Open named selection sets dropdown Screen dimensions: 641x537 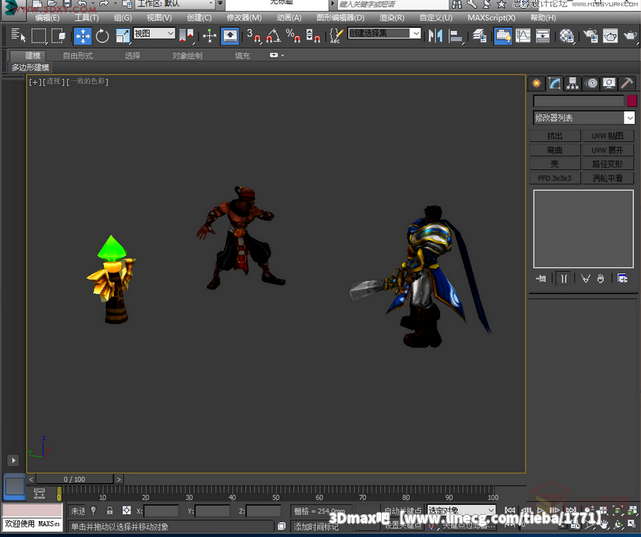click(384, 33)
